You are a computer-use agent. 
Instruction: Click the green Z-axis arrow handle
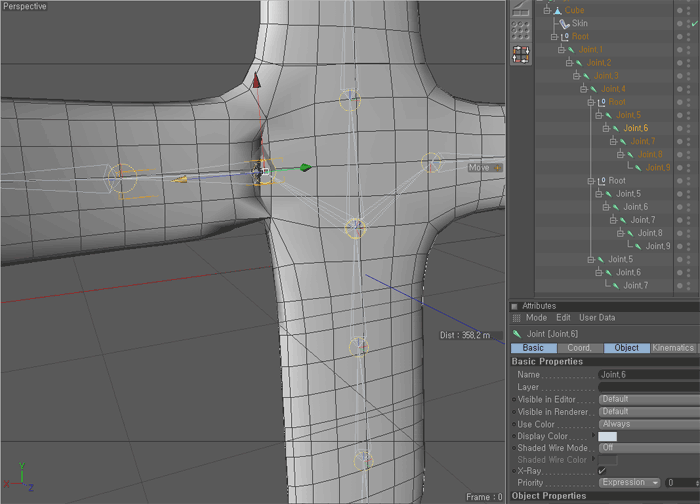304,167
